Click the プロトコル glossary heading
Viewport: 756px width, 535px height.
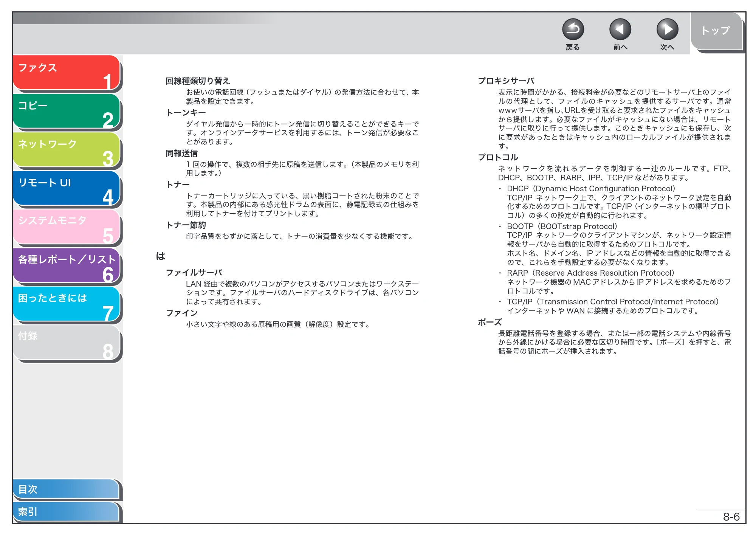pyautogui.click(x=498, y=157)
